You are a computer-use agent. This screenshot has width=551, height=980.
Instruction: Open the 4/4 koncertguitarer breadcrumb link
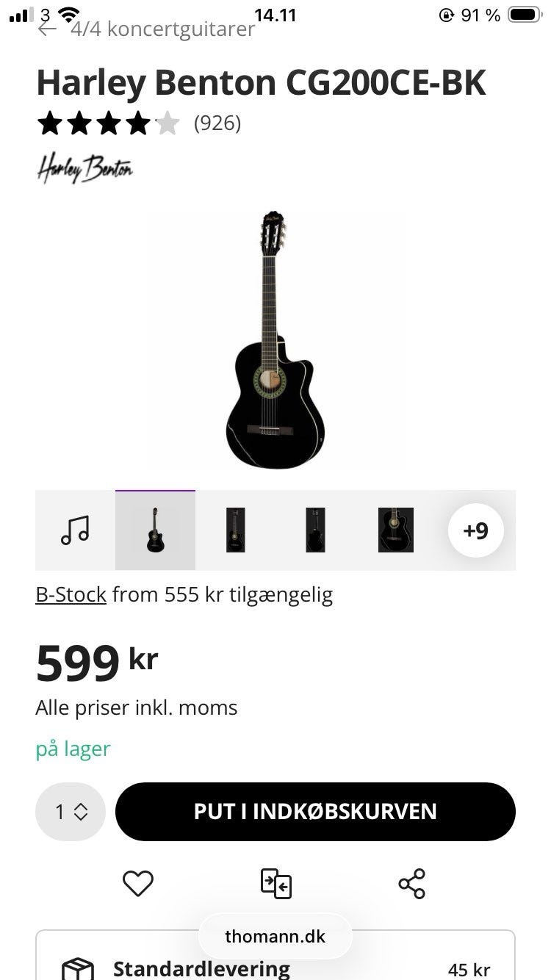(162, 29)
